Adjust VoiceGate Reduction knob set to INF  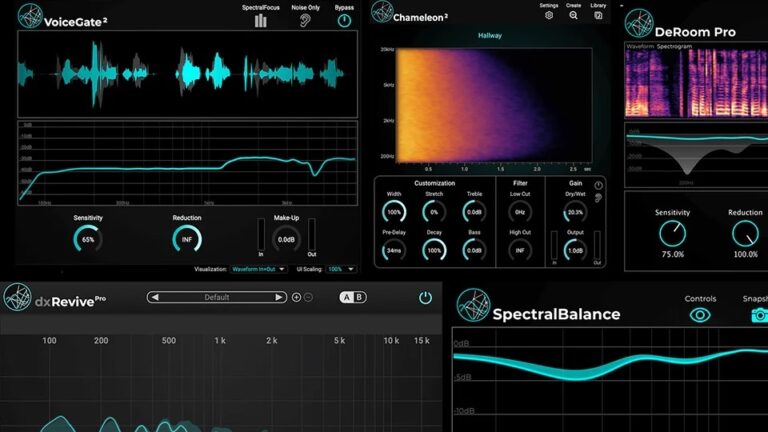(x=187, y=240)
